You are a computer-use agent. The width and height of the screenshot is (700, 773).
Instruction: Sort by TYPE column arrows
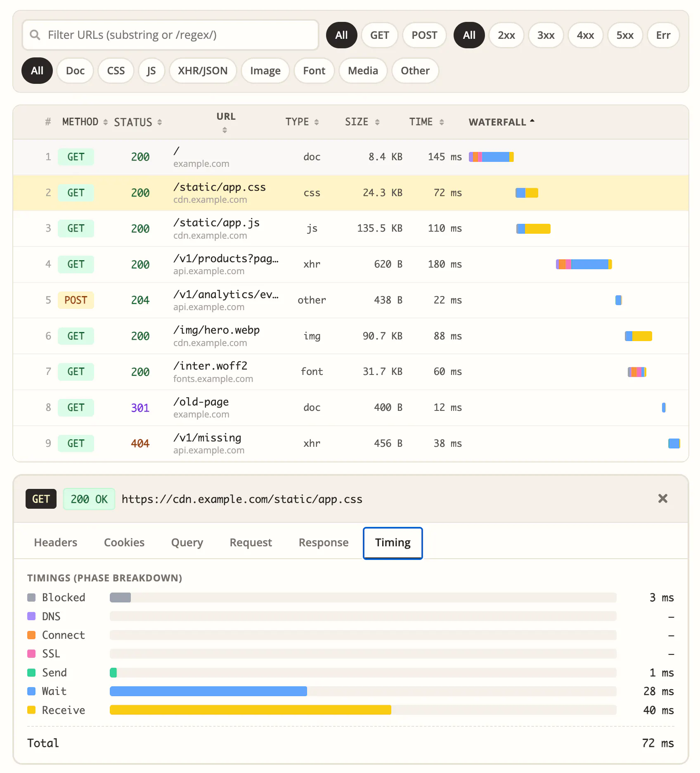[317, 122]
